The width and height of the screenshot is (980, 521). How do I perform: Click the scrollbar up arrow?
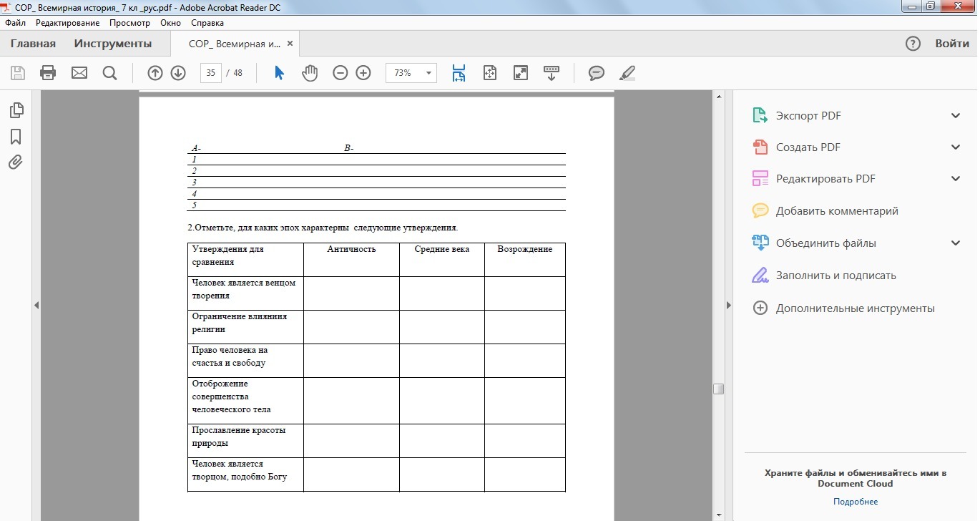click(x=718, y=97)
